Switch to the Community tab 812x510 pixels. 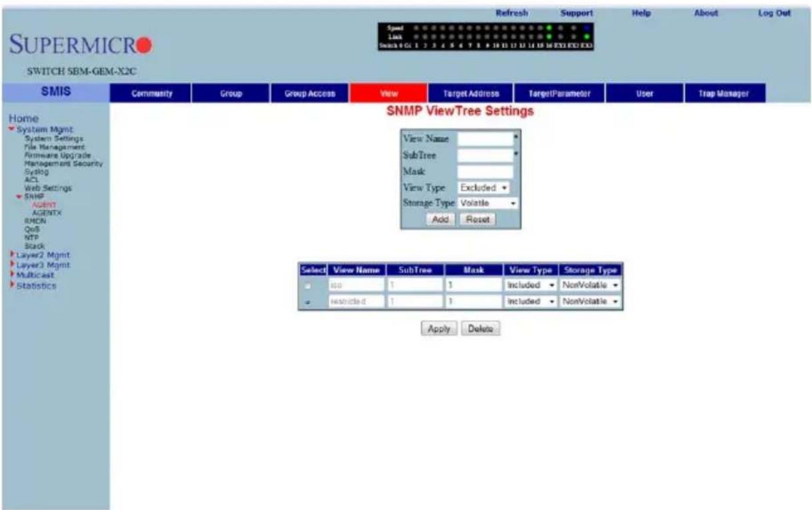[151, 94]
